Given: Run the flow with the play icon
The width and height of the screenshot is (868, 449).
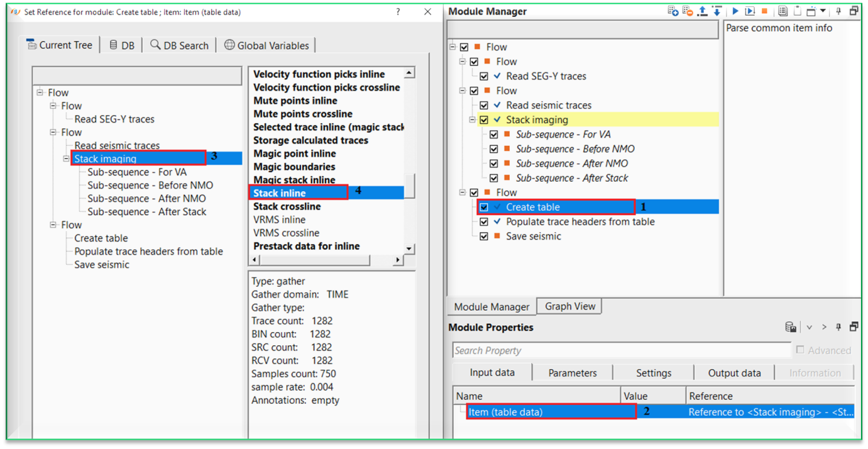Looking at the screenshot, I should coord(736,11).
